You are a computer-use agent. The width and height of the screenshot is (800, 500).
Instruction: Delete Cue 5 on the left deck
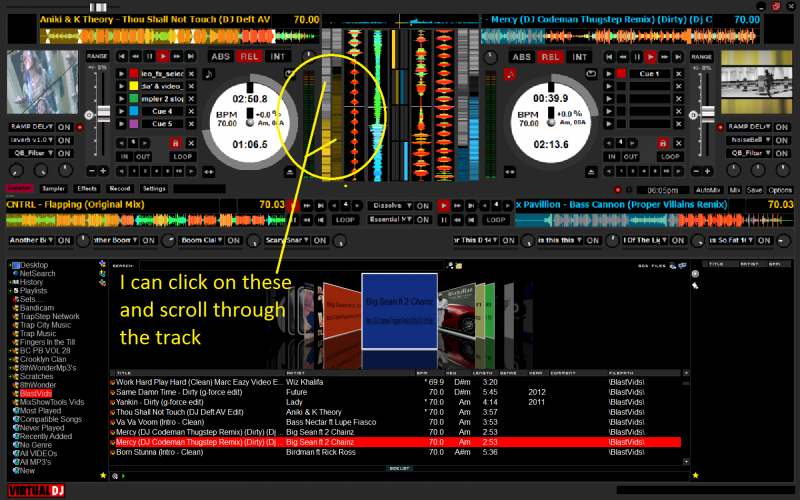pos(191,124)
